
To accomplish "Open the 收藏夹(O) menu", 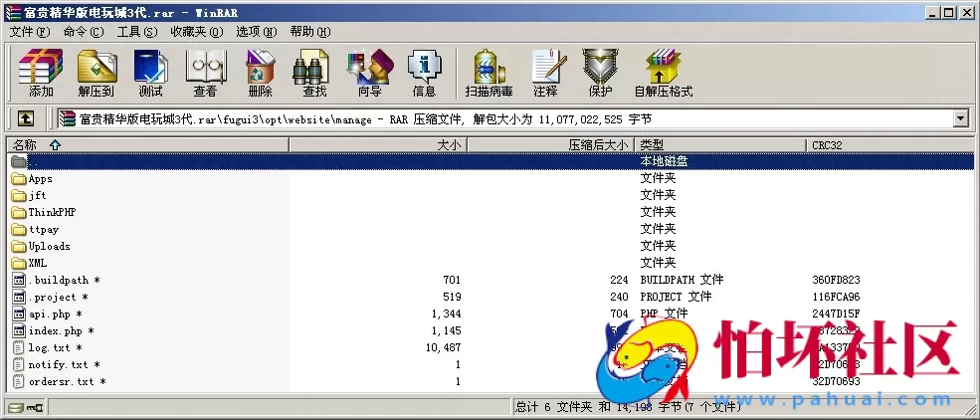I will 197,32.
